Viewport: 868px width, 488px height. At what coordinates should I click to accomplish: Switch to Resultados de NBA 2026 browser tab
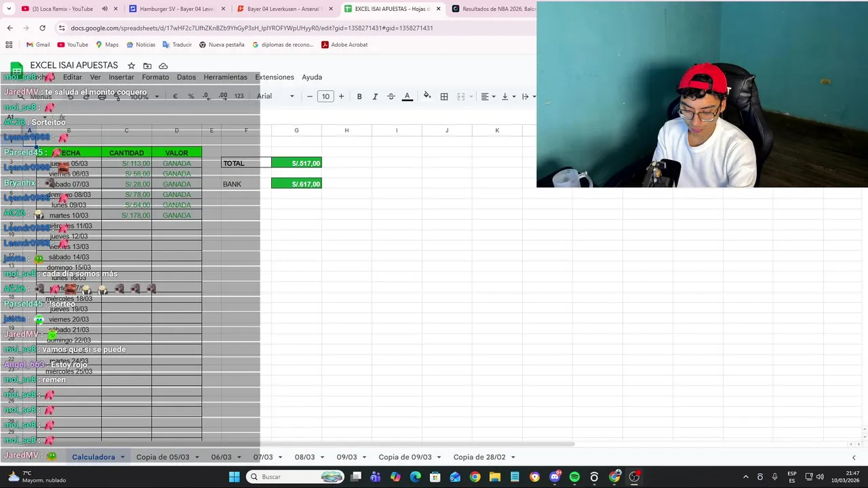click(493, 9)
